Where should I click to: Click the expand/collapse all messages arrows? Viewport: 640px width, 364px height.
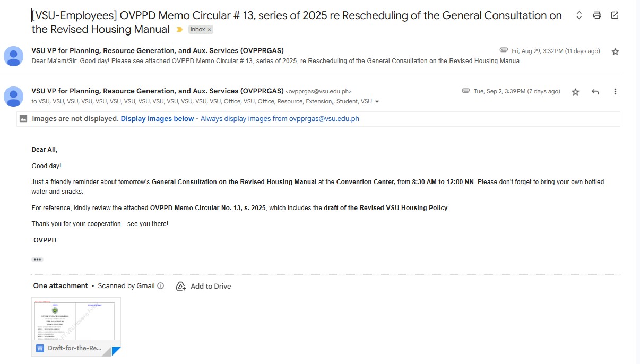579,15
